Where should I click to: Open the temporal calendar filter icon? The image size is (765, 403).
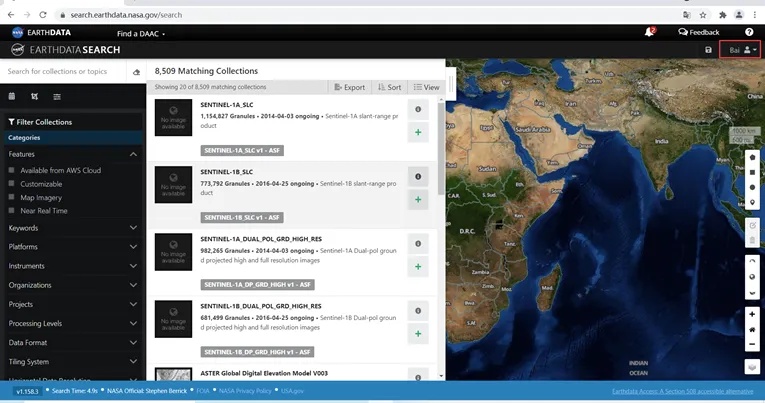(x=12, y=97)
